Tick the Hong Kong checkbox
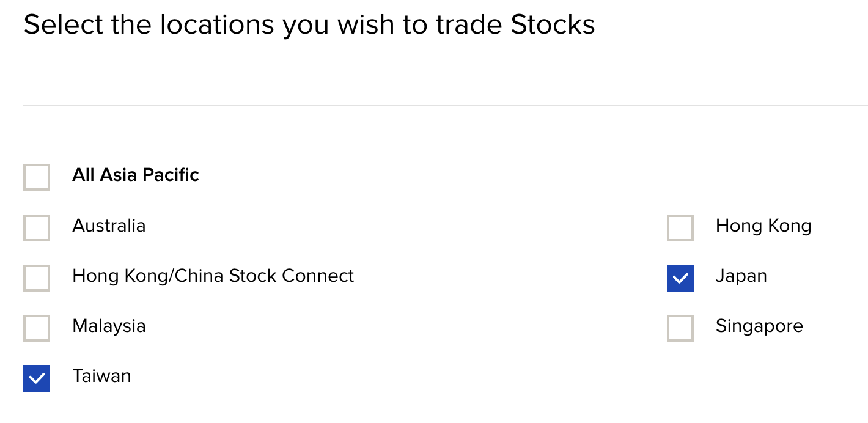The width and height of the screenshot is (868, 423). click(x=680, y=228)
